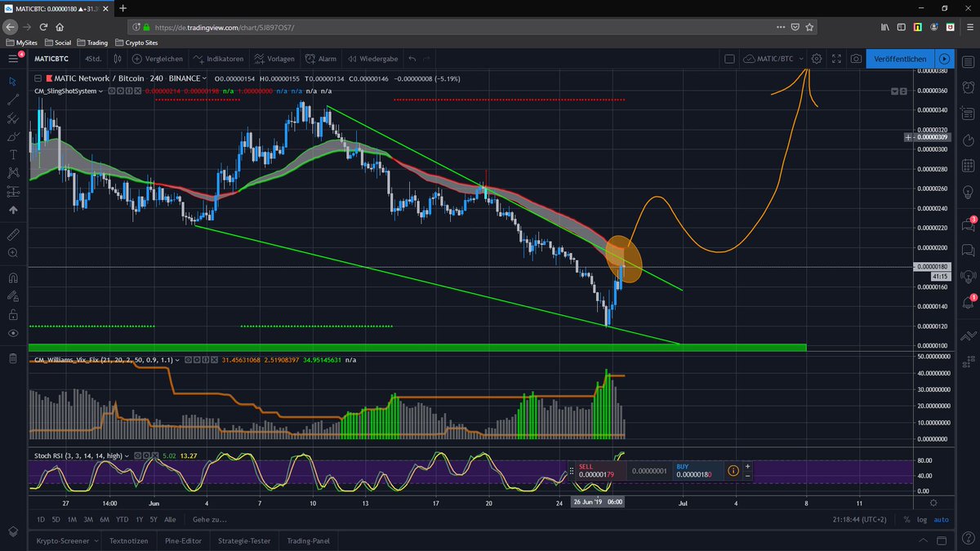Expand CM_SlingShotSystem indicator dropdown
The image size is (980, 551).
tap(100, 91)
